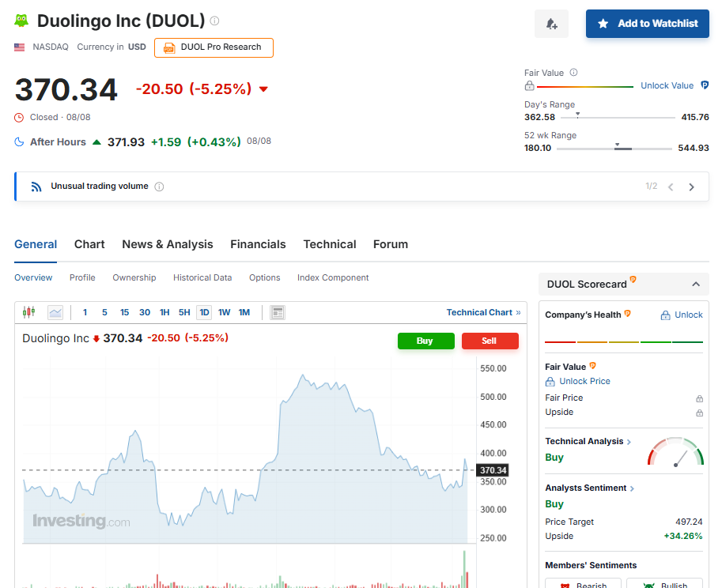Image resolution: width=722 pixels, height=588 pixels.
Task: Set chart interval to 1D
Action: click(x=205, y=312)
